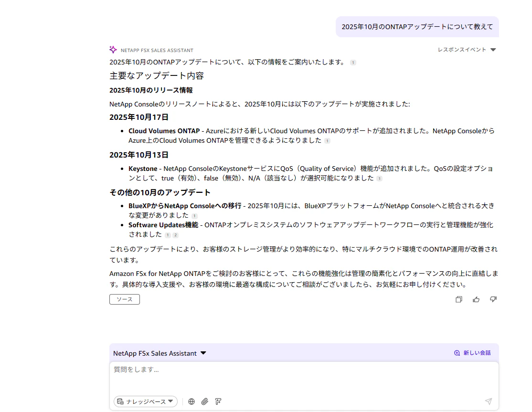Screen dimensions: 532x412
Task: Click the NetApp FSx sparkle assistant icon
Action: (x=113, y=50)
